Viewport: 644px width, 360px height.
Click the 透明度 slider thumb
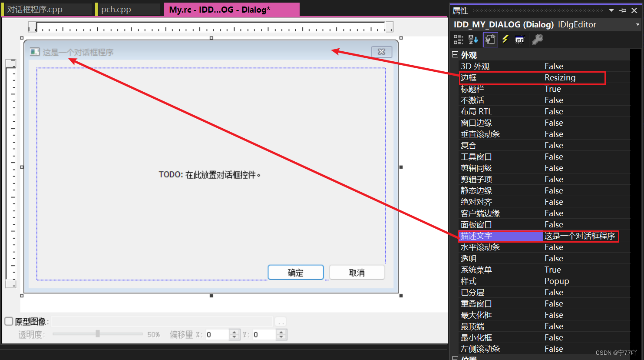tap(98, 333)
